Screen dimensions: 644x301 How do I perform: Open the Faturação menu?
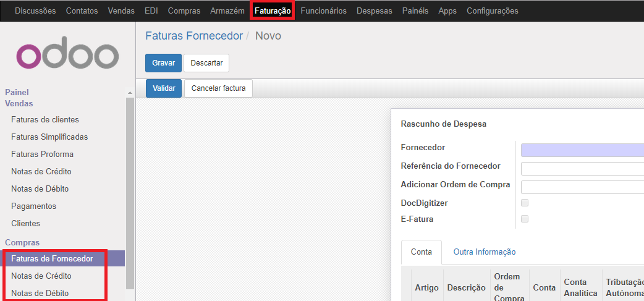(273, 11)
